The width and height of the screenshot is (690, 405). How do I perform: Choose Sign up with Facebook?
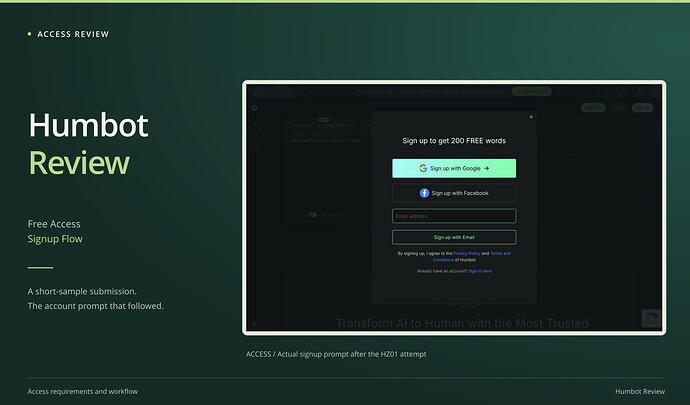pos(454,193)
